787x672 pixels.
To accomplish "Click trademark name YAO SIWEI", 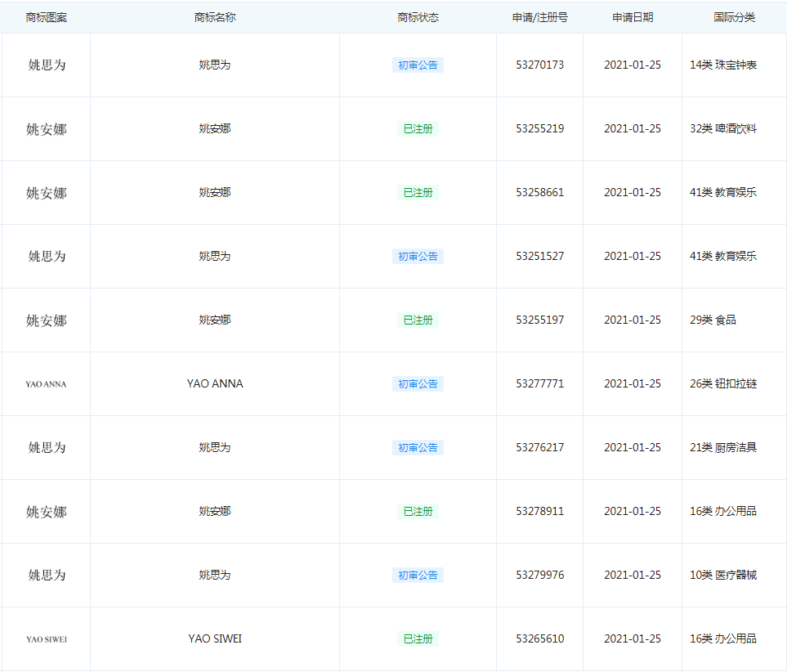I will pyautogui.click(x=215, y=638).
